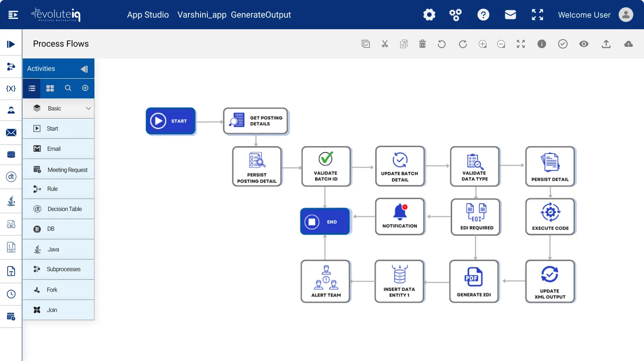Open the Copy activity toolbar icon
The image size is (644, 361).
tap(404, 43)
